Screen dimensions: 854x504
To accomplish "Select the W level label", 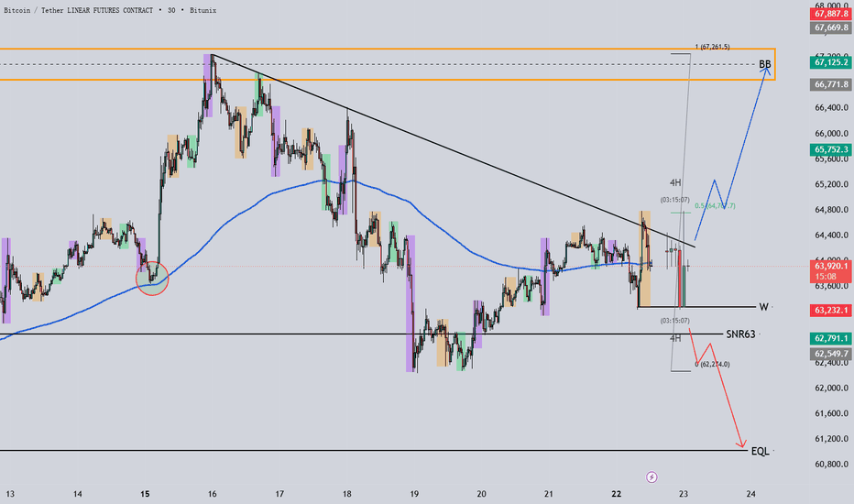I will 763,307.
